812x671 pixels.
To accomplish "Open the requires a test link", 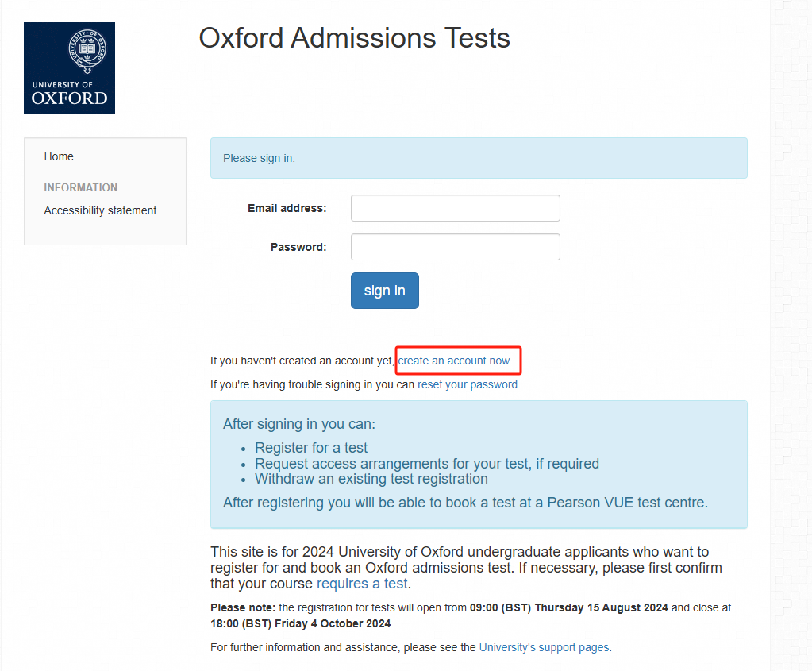I will coord(362,584).
